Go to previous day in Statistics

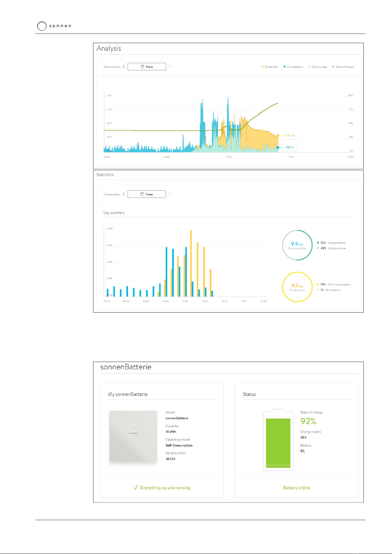coord(124,194)
